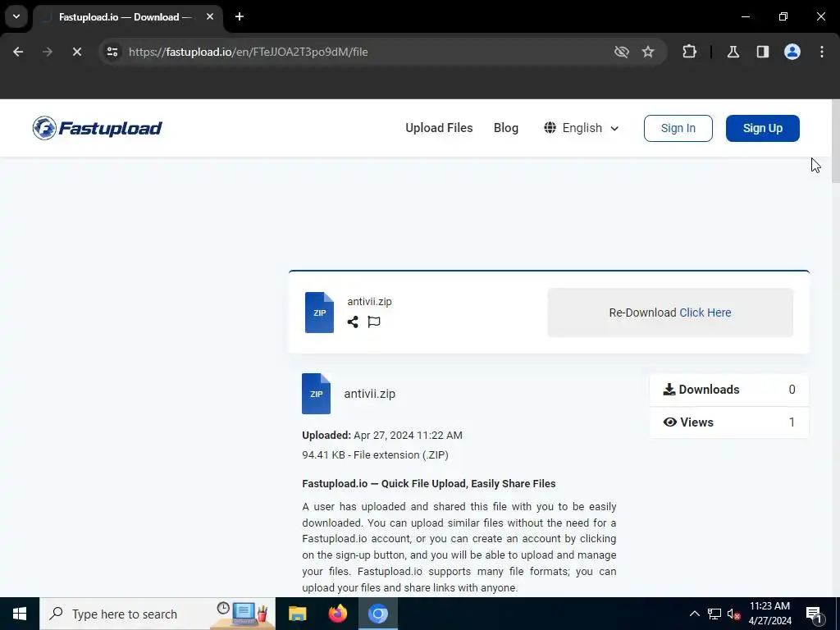The height and width of the screenshot is (630, 840).
Task: Click the muted volume tray icon
Action: coord(734,614)
